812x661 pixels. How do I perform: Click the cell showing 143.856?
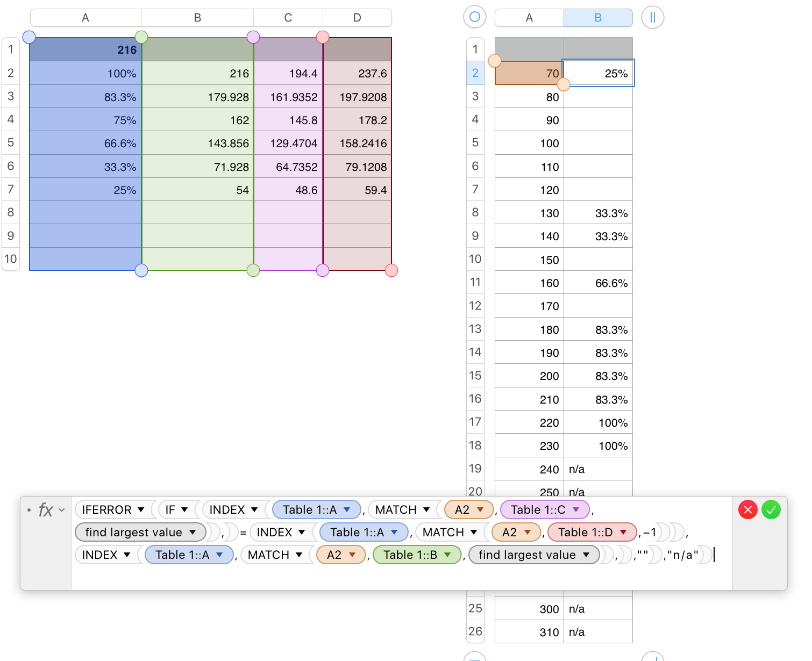[x=197, y=143]
